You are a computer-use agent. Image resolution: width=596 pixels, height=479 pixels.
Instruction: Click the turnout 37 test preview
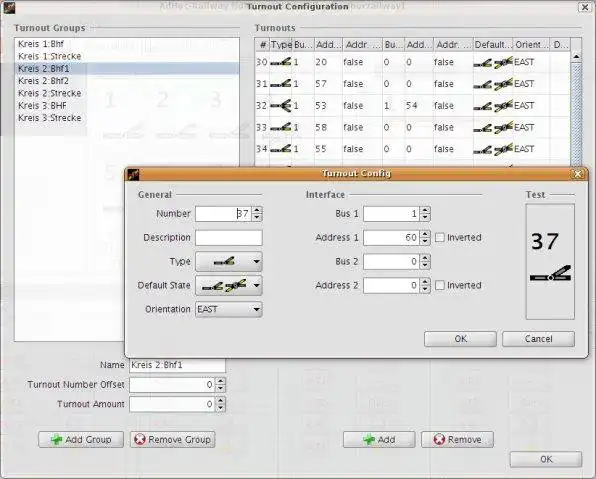(550, 262)
